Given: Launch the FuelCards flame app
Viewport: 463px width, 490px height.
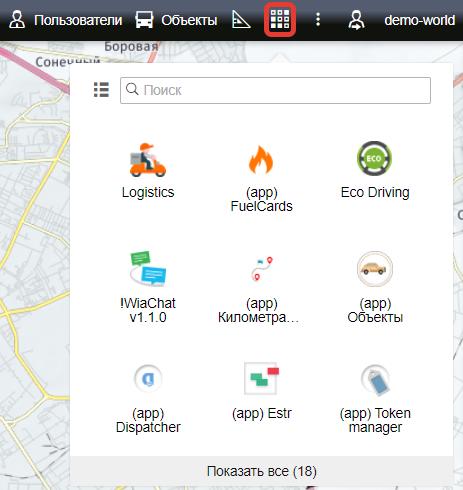Looking at the screenshot, I should [261, 160].
